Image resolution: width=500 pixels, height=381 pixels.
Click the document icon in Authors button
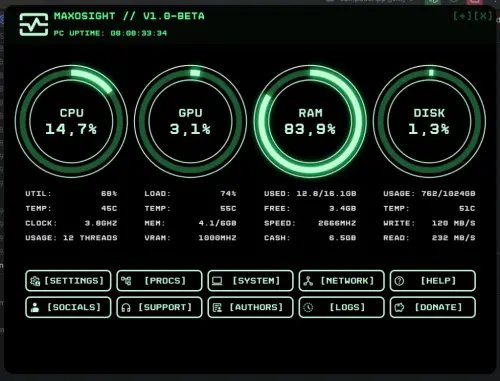tap(217, 307)
